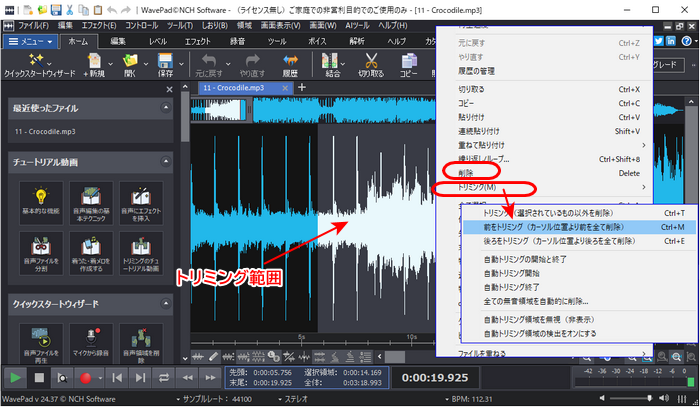Toggle the loop playback button
The width and height of the screenshot is (700, 407).
coord(164,378)
